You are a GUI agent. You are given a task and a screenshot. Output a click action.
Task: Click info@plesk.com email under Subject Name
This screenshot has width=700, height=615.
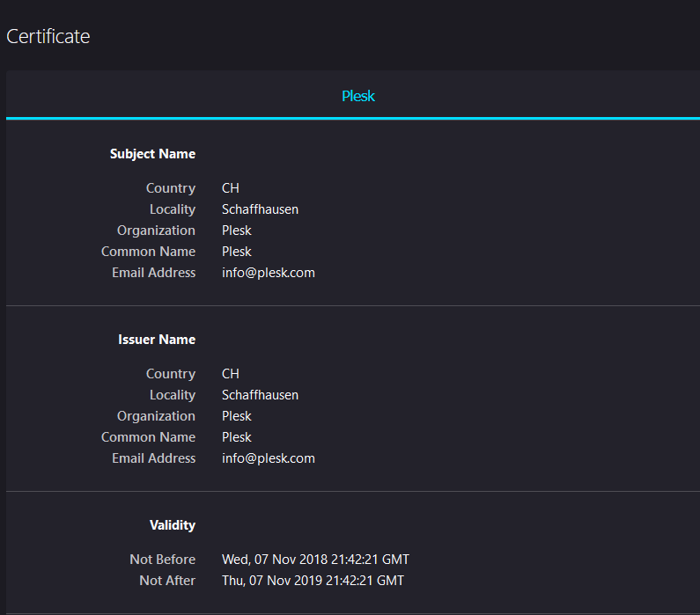coord(269,273)
